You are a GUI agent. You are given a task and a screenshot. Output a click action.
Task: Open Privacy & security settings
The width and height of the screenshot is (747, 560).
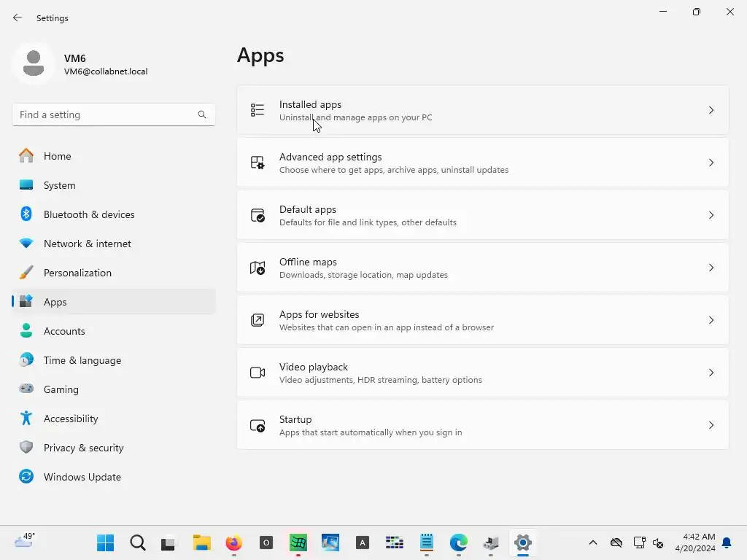coord(113,448)
